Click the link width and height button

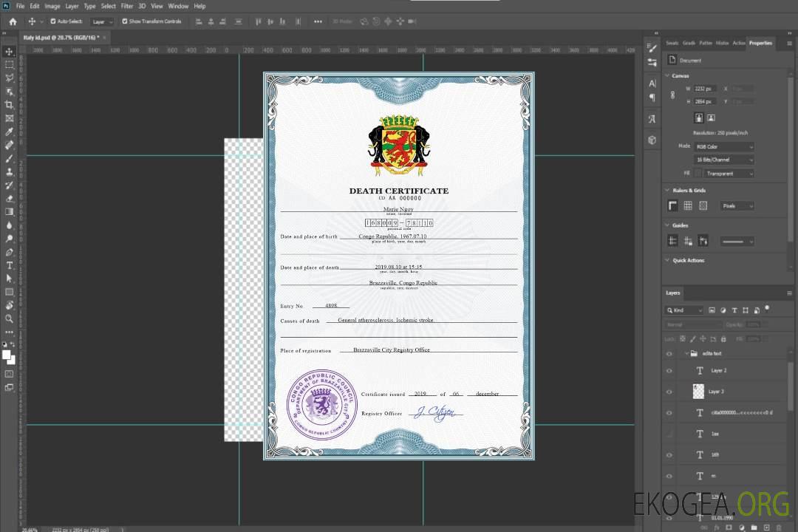[673, 95]
